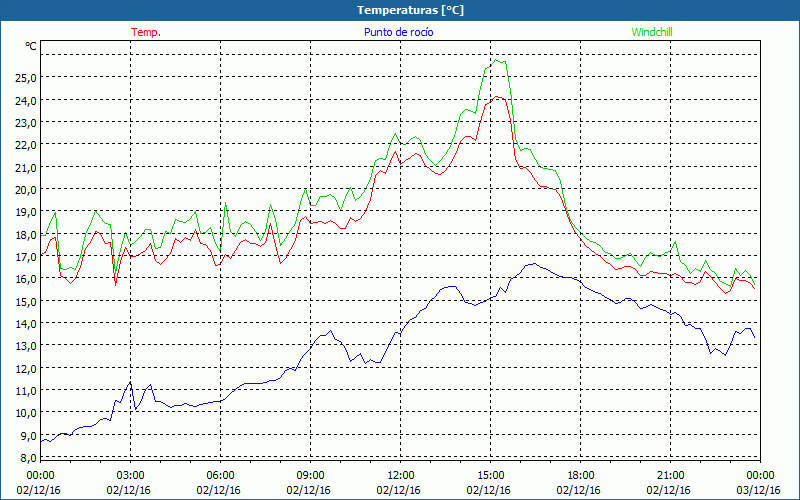Click the 15,0 y-axis value

[26, 301]
